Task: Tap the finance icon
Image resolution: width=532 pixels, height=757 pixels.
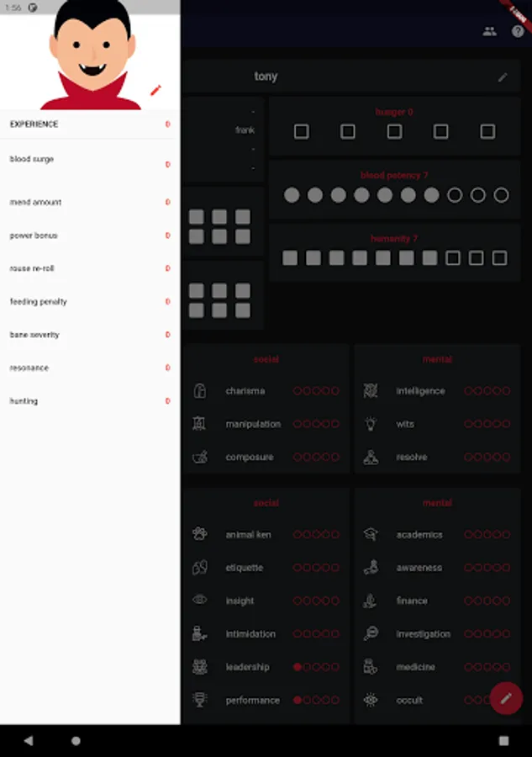Action: coord(370,600)
